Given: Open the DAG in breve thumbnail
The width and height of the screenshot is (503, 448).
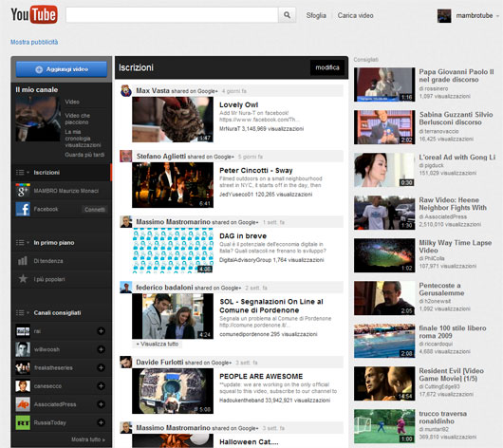Looking at the screenshot, I should (x=173, y=251).
